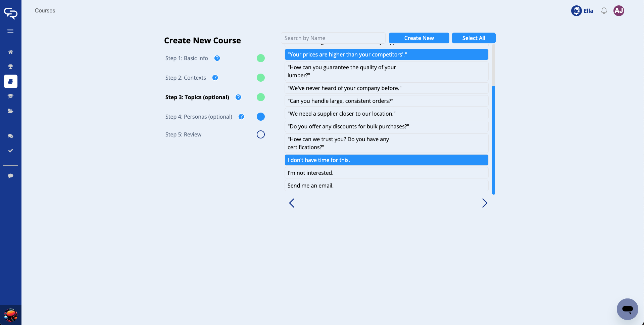Click the topics list scrollbar thumb

click(494, 140)
